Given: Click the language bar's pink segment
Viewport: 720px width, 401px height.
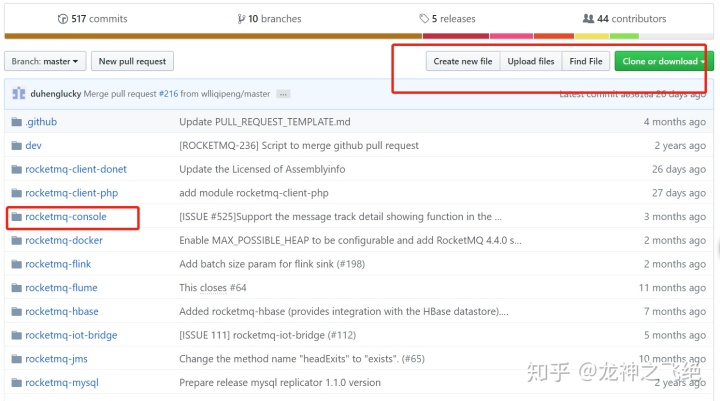Looking at the screenshot, I should [x=512, y=36].
